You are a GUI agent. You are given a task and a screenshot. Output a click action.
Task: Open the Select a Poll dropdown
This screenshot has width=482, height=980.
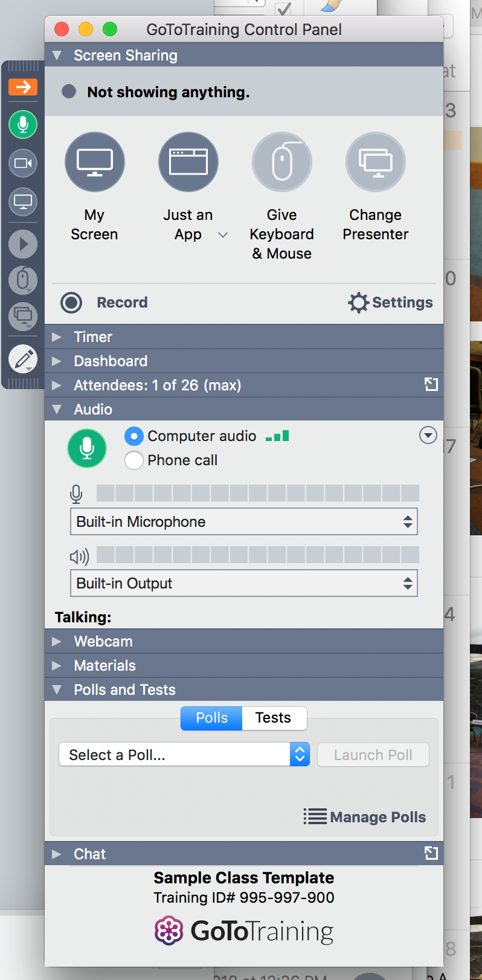point(184,755)
